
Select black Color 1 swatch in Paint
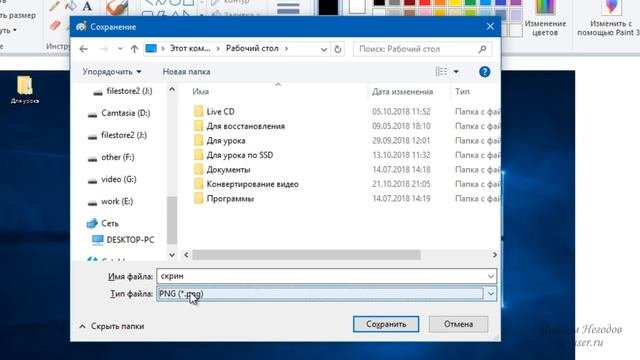329,7
